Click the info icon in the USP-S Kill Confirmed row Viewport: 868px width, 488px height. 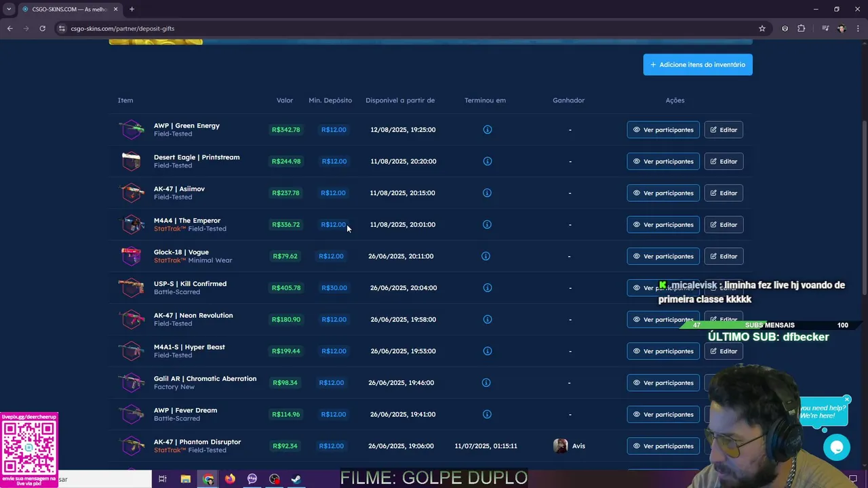[487, 288]
